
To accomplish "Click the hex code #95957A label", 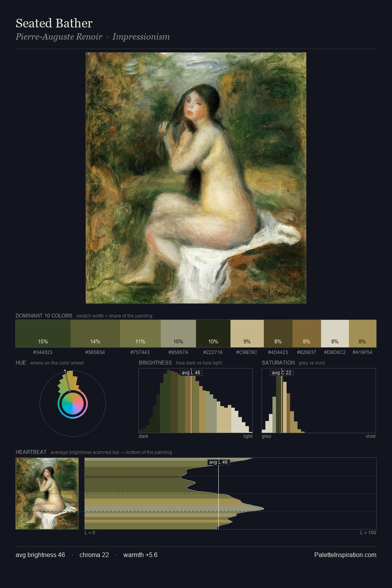I will click(178, 352).
